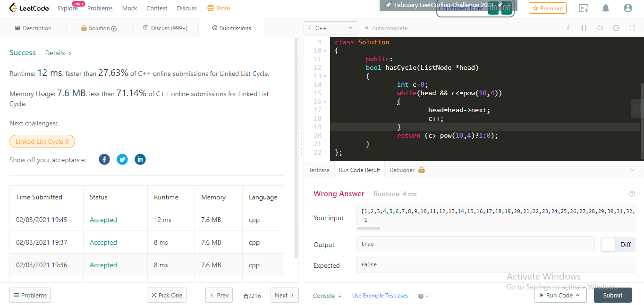Click the 12 ms runtime cell

pyautogui.click(x=171, y=220)
